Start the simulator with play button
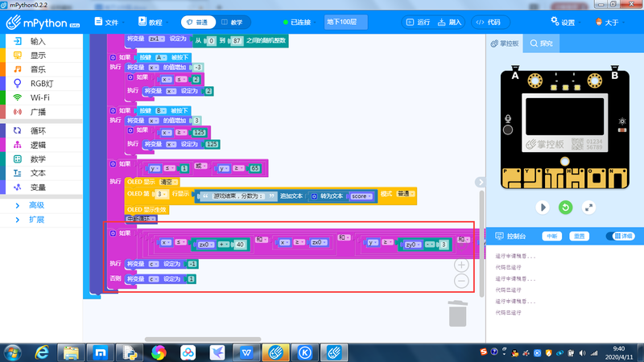The image size is (644, 362). 543,207
